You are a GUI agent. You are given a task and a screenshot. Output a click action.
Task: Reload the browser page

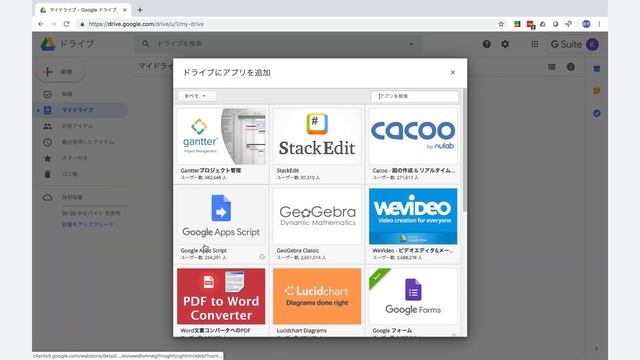pos(67,24)
